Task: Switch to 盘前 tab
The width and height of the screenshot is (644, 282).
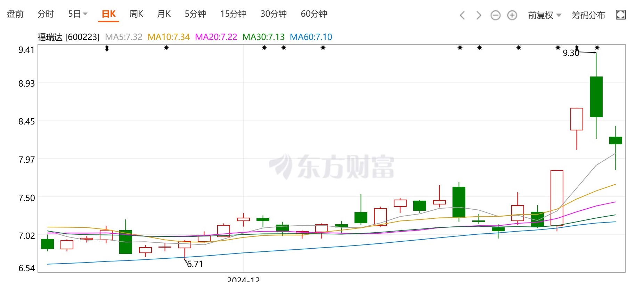Action: (x=15, y=14)
